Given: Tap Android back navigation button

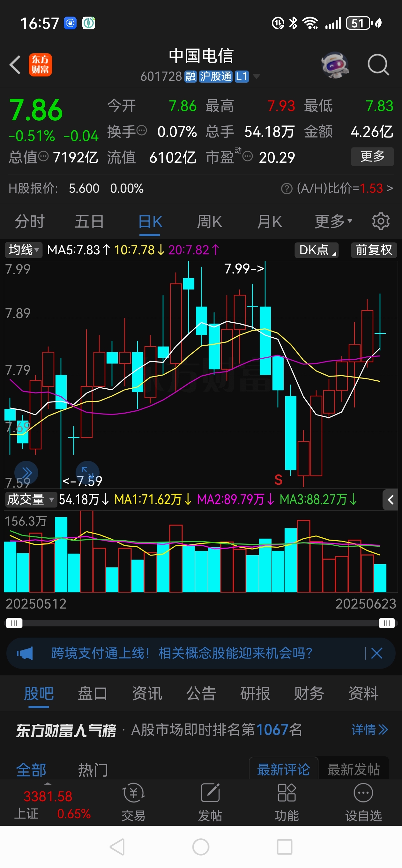Looking at the screenshot, I should [x=117, y=847].
